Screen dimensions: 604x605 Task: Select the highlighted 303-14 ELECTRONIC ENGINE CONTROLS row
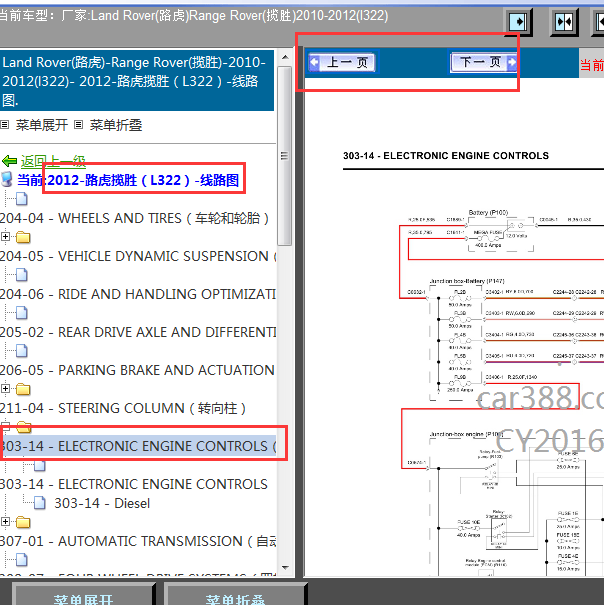click(138, 446)
